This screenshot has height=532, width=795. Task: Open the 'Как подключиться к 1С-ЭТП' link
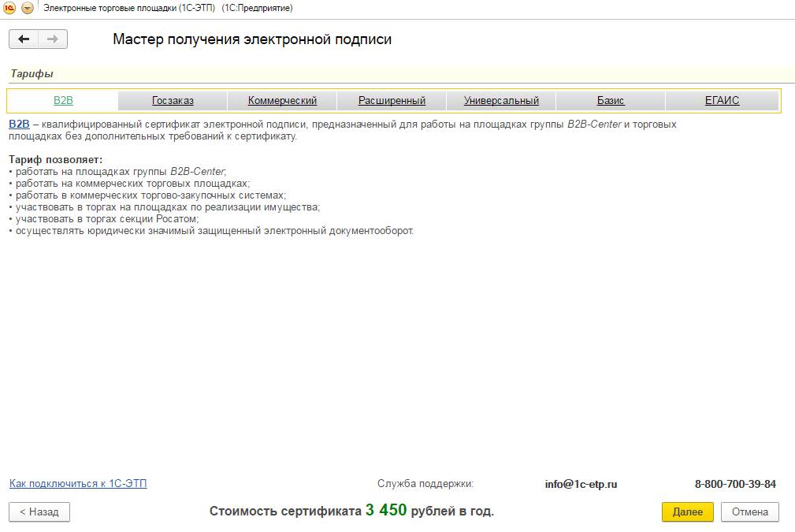pyautogui.click(x=78, y=483)
